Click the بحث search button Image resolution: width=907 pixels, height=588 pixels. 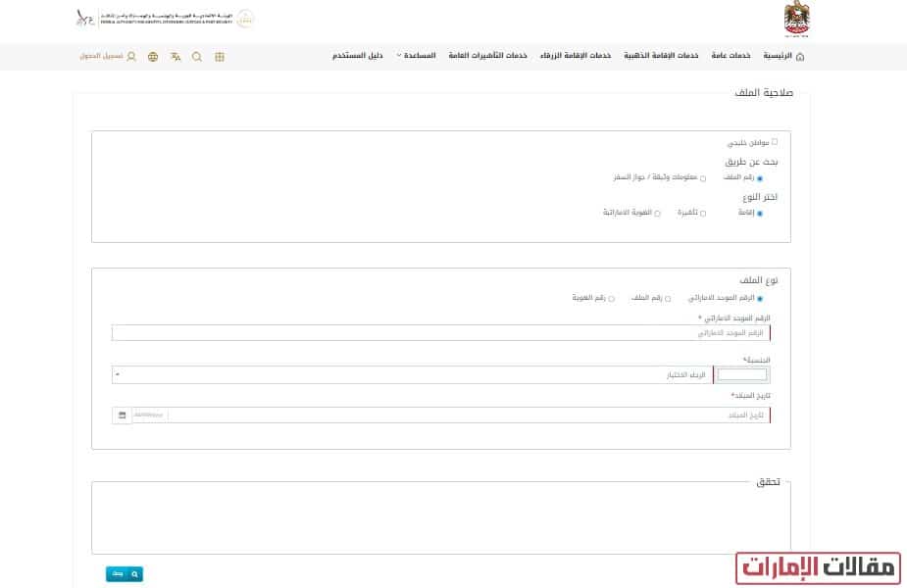point(124,573)
